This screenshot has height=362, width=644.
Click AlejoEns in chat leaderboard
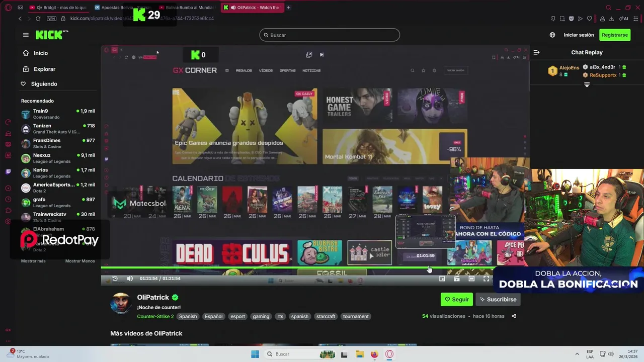(569, 68)
